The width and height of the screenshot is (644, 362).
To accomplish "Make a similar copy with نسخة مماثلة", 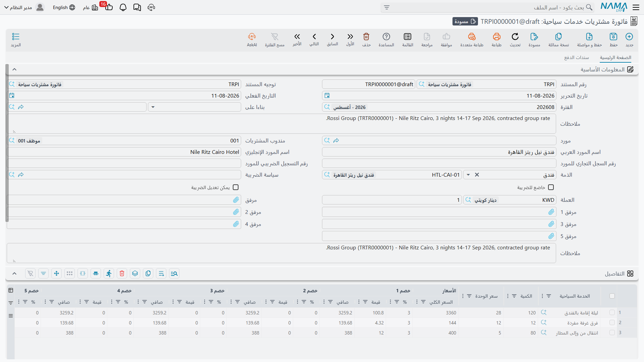I will (x=558, y=40).
